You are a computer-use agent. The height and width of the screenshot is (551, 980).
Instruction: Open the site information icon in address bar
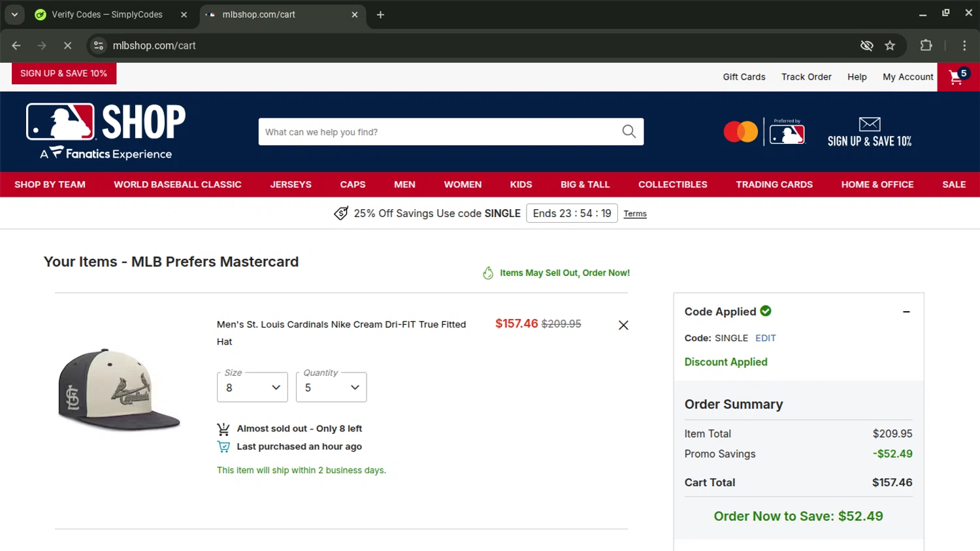point(99,46)
